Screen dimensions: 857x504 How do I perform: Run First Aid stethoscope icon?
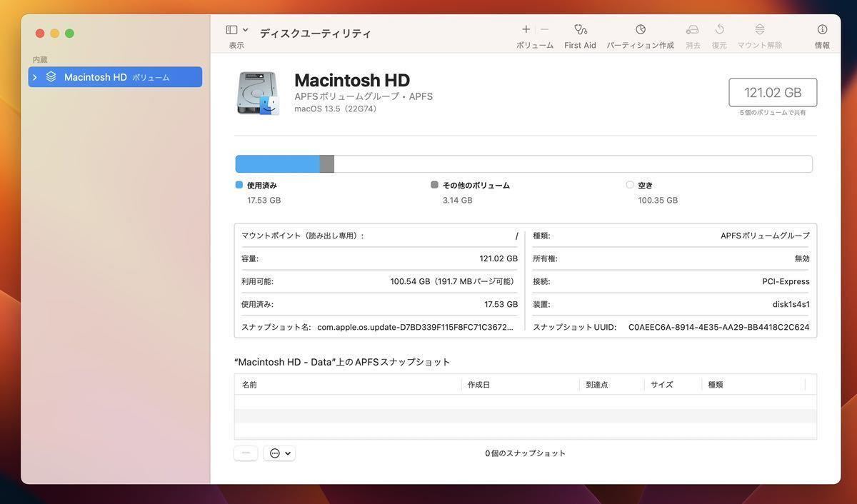(x=581, y=29)
